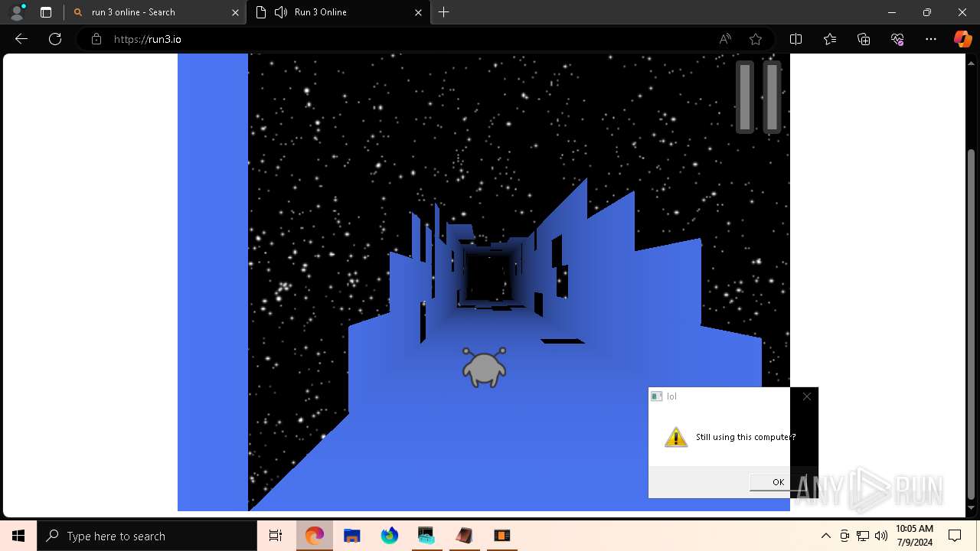Launch Firefox from the taskbar
Image resolution: width=980 pixels, height=551 pixels.
(390, 536)
